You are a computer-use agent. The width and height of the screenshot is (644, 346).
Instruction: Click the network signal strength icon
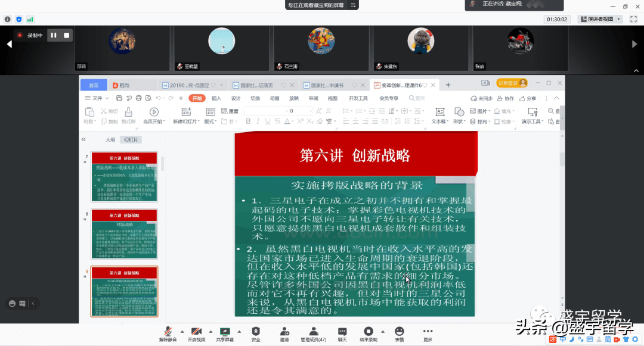30,19
